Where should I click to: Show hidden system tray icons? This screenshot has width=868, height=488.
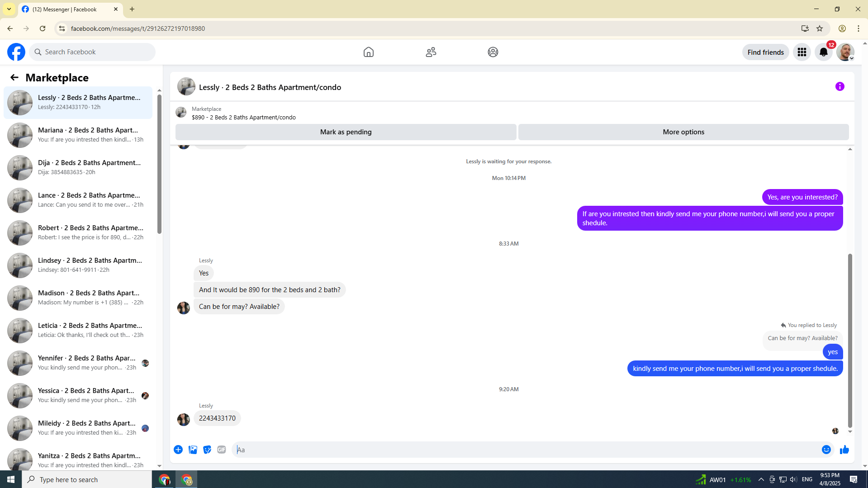tap(761, 479)
